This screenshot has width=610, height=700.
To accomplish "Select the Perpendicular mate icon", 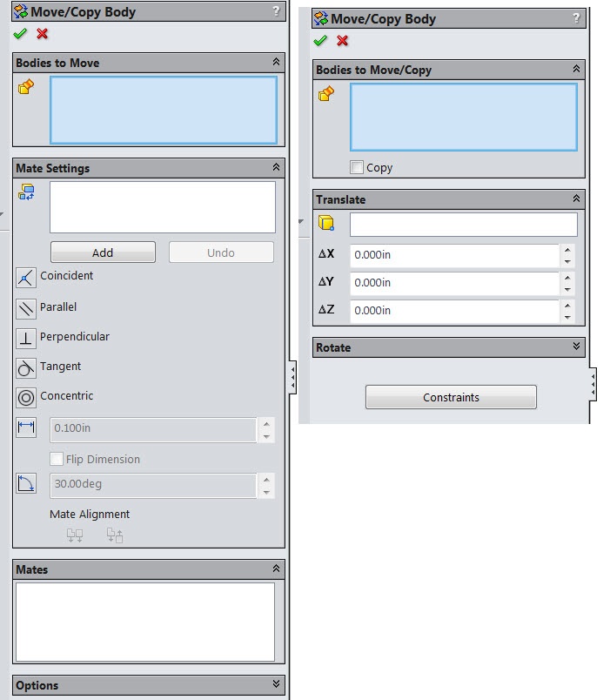I will 26,338.
